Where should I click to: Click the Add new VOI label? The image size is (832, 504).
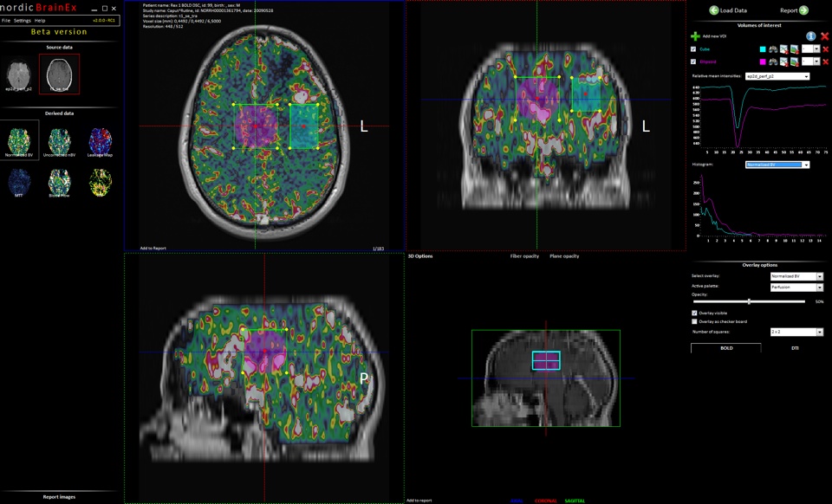click(x=714, y=36)
